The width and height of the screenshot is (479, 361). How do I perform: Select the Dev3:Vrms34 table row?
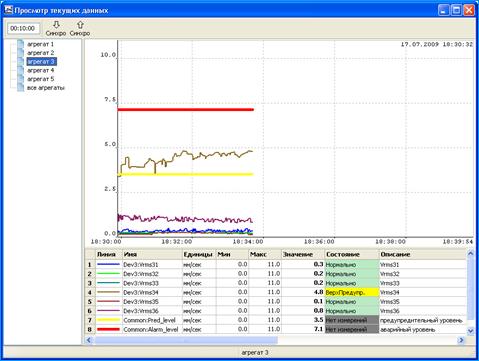click(276, 292)
